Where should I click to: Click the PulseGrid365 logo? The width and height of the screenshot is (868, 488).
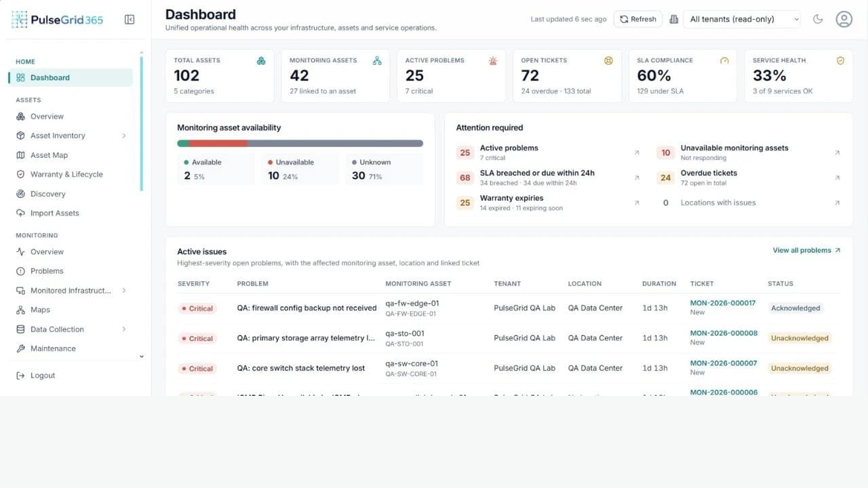click(x=58, y=20)
